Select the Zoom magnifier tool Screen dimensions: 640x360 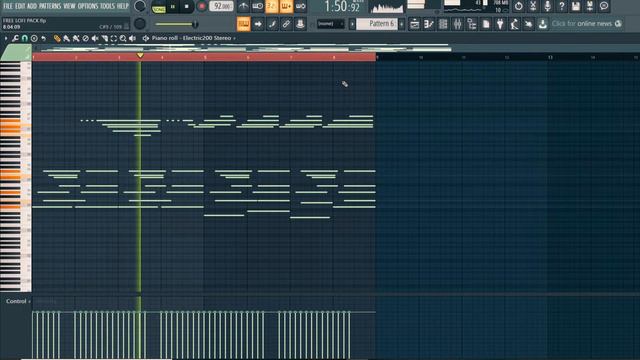123,38
